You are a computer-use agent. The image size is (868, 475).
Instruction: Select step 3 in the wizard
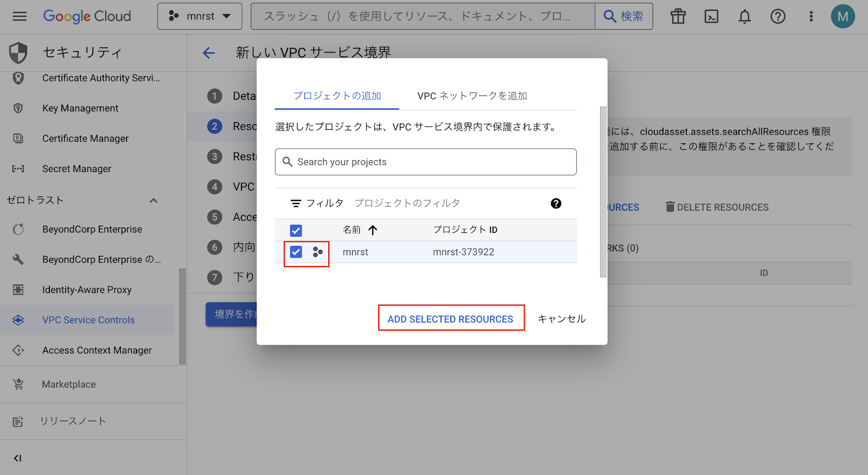[215, 156]
